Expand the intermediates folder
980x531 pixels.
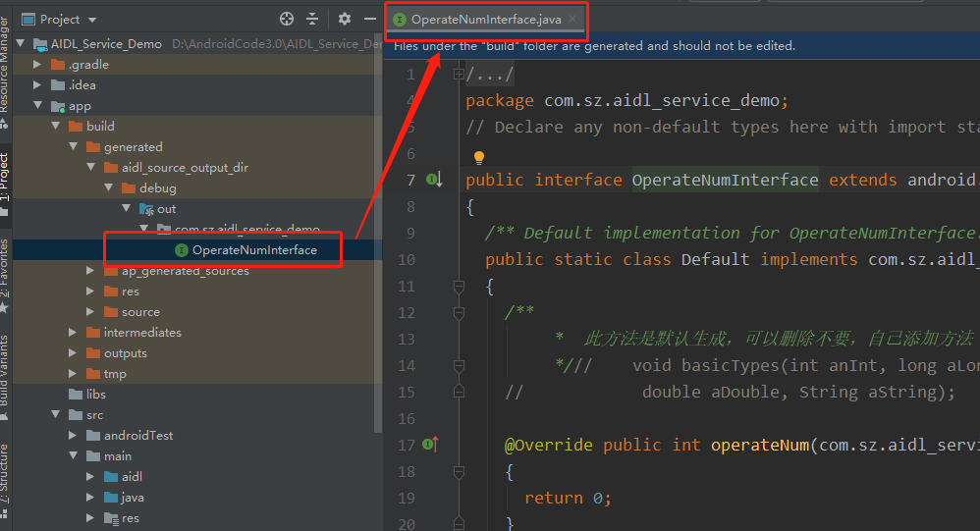click(73, 333)
